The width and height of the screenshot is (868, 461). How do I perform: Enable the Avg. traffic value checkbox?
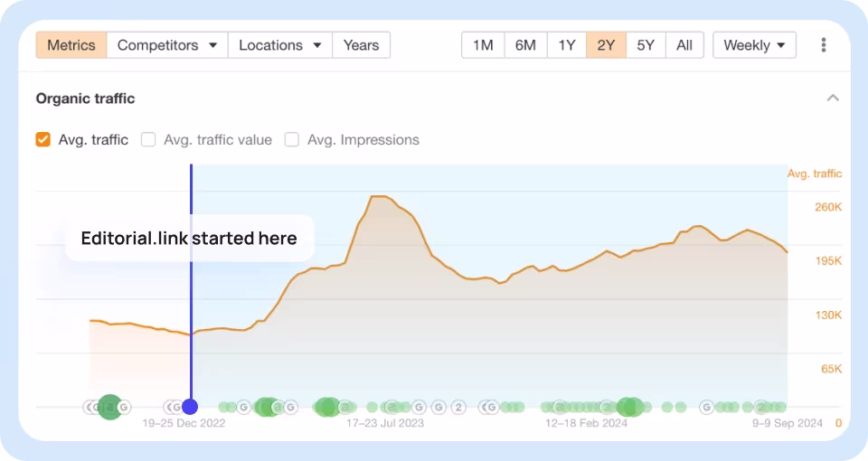(148, 139)
